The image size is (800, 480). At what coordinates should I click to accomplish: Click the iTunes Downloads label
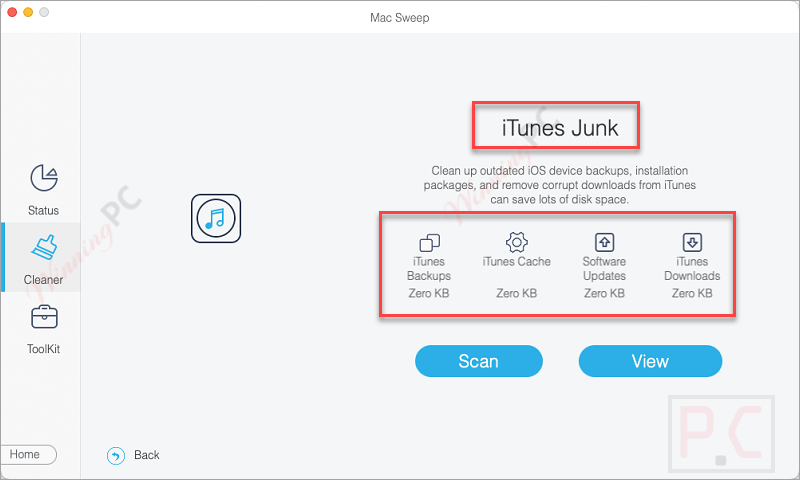(x=692, y=268)
